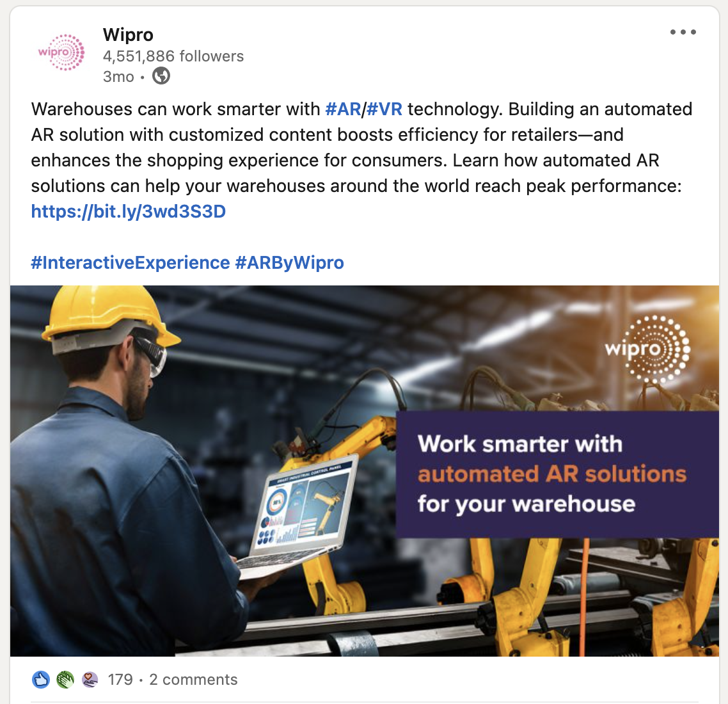
Task: Click the white Wipro logo in the image
Action: 647,349
